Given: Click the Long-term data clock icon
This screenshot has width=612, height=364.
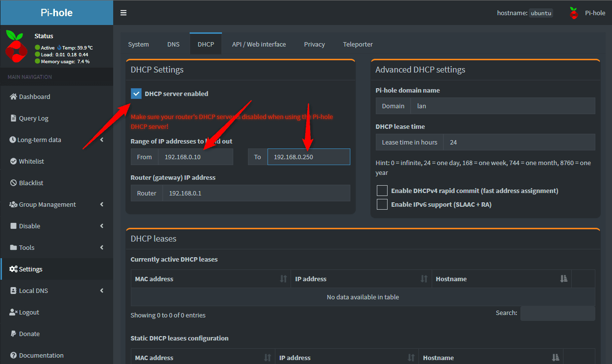Looking at the screenshot, I should coord(13,140).
